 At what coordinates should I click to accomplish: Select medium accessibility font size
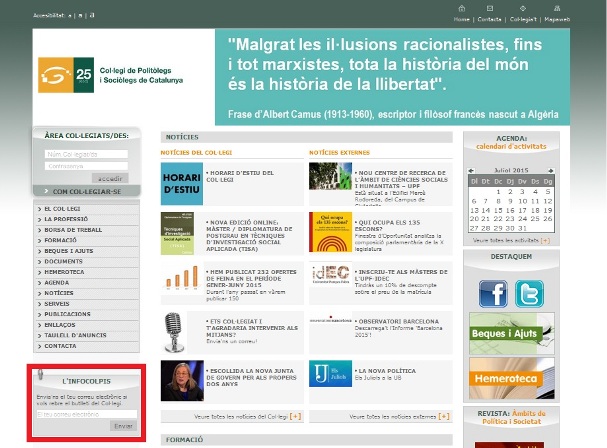pyautogui.click(x=80, y=15)
